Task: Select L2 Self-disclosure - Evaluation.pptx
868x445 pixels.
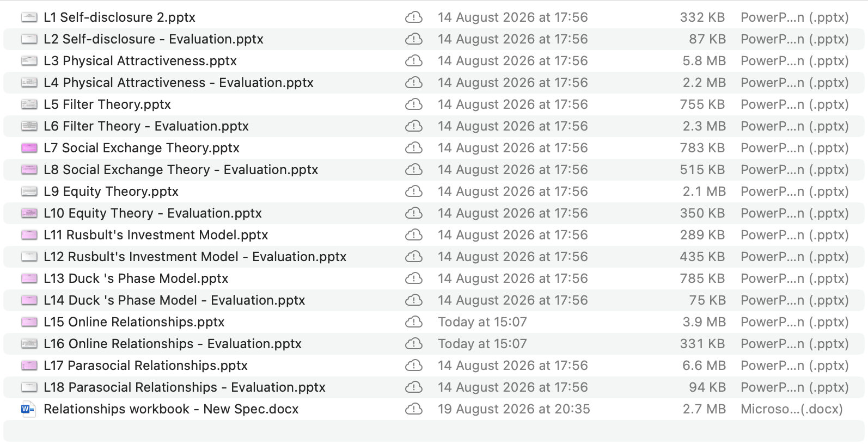Action: [x=434, y=39]
